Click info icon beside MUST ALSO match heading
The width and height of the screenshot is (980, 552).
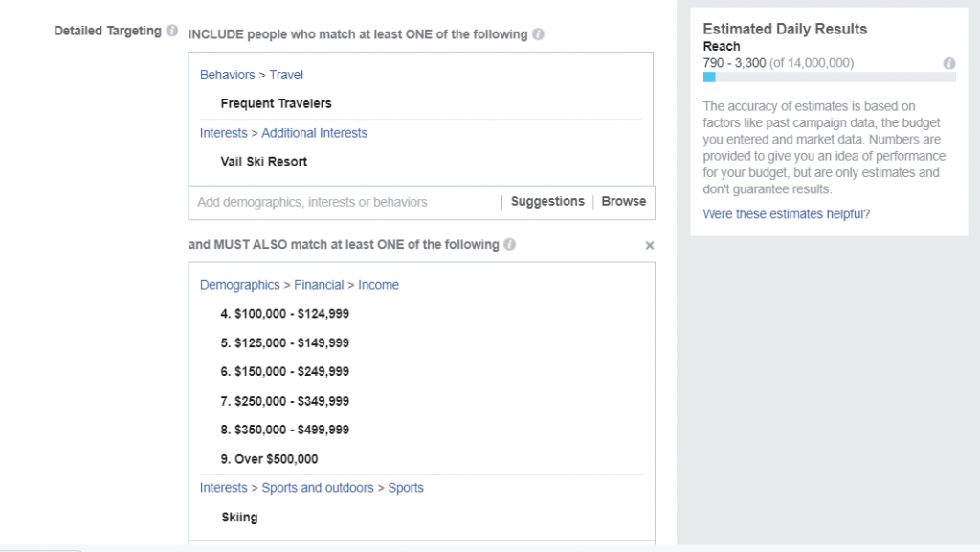click(510, 244)
